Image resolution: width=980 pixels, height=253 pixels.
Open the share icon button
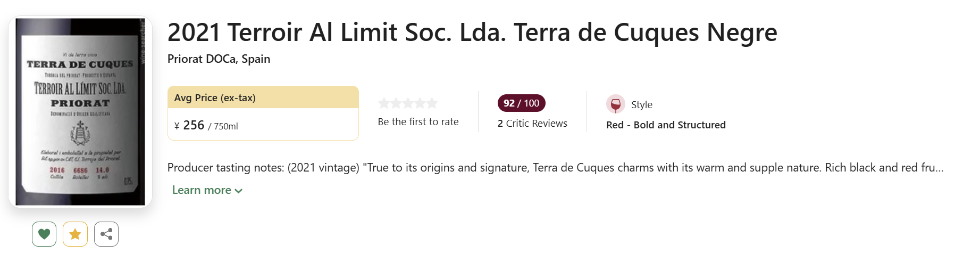(106, 234)
